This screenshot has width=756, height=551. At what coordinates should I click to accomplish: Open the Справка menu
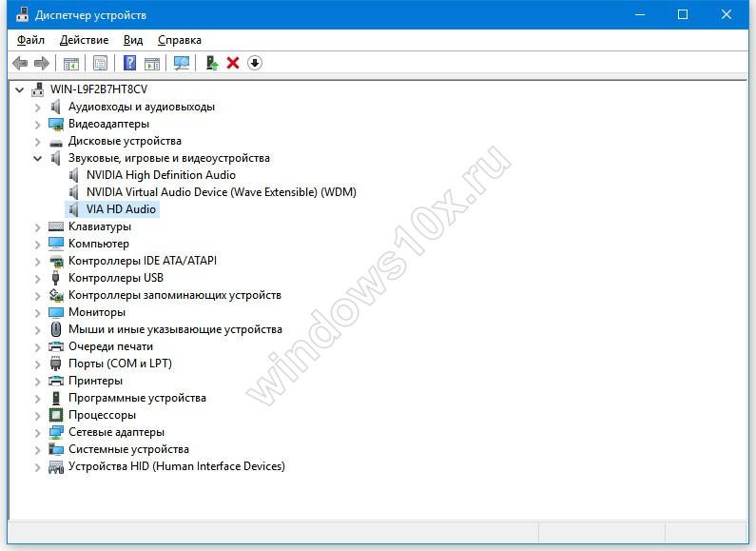click(x=180, y=40)
